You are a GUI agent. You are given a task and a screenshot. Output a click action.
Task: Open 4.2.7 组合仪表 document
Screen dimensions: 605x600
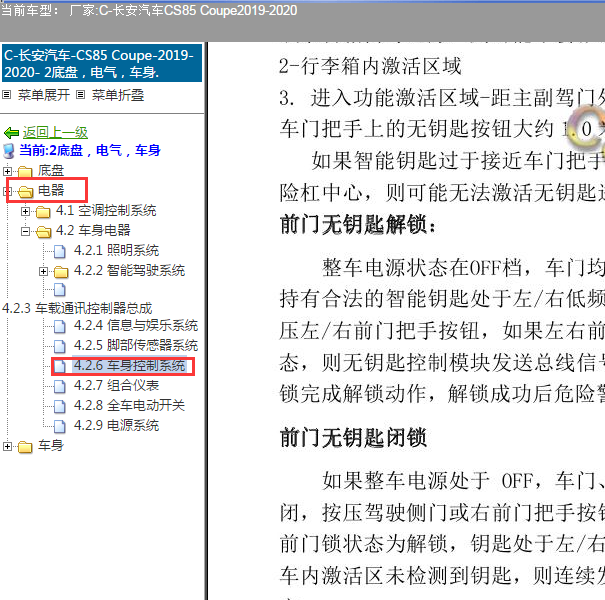[116, 385]
